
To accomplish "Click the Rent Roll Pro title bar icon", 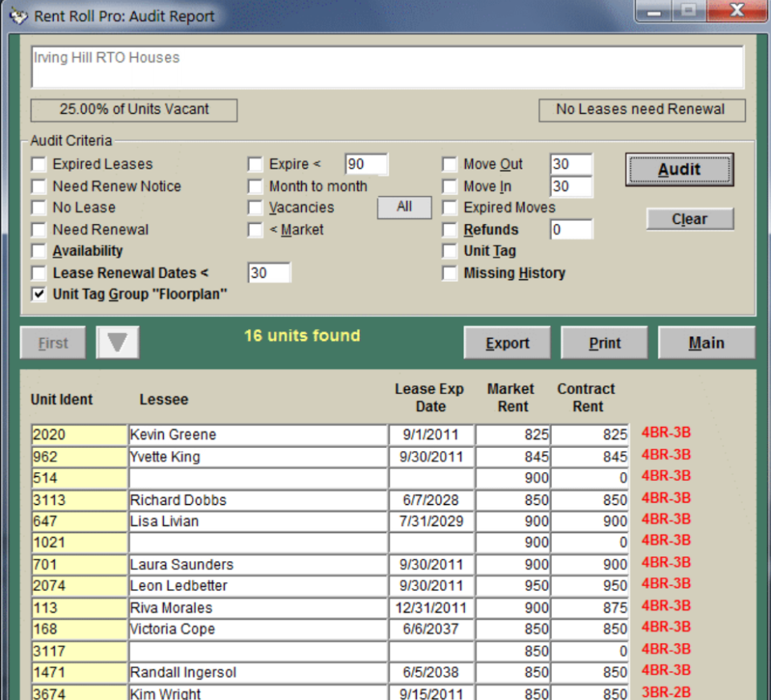I will point(18,15).
